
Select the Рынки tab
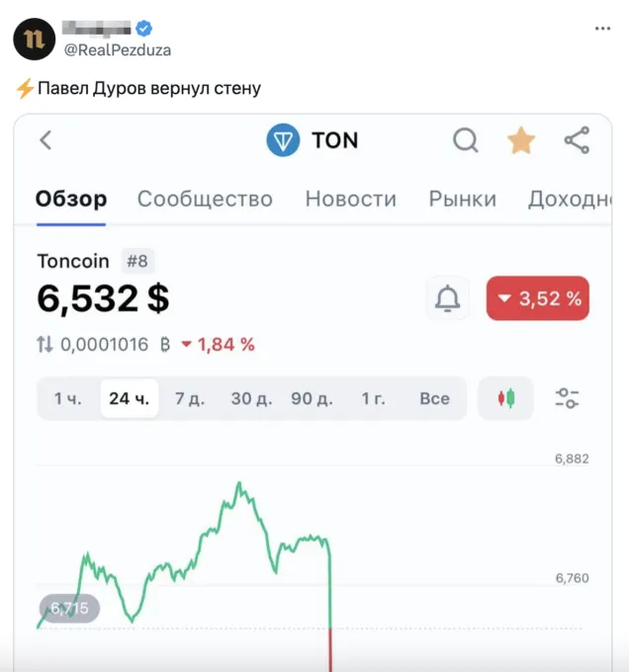coord(462,199)
